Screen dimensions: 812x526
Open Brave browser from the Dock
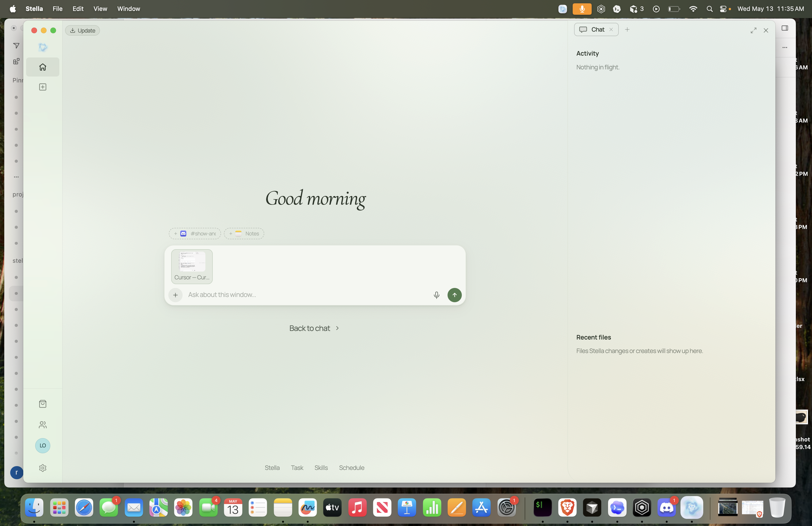[567, 507]
